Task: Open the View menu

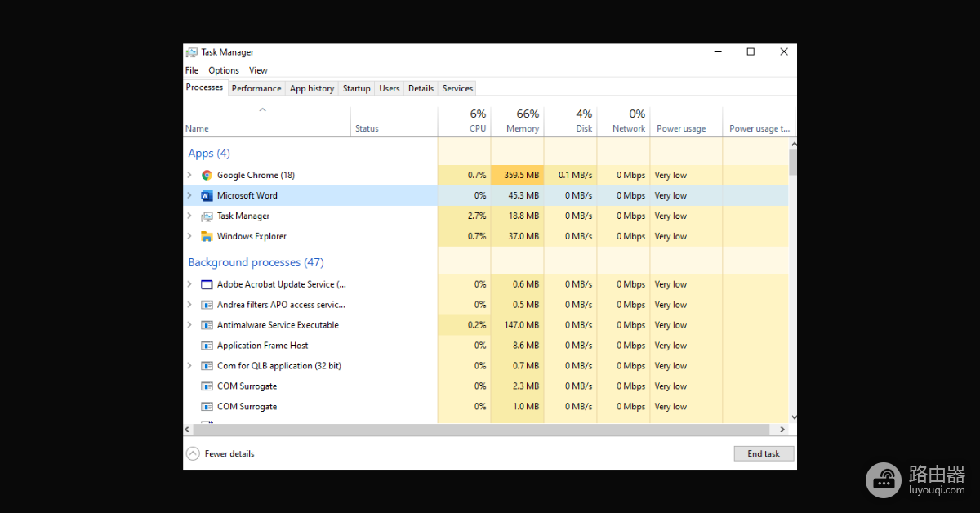Action: tap(258, 70)
